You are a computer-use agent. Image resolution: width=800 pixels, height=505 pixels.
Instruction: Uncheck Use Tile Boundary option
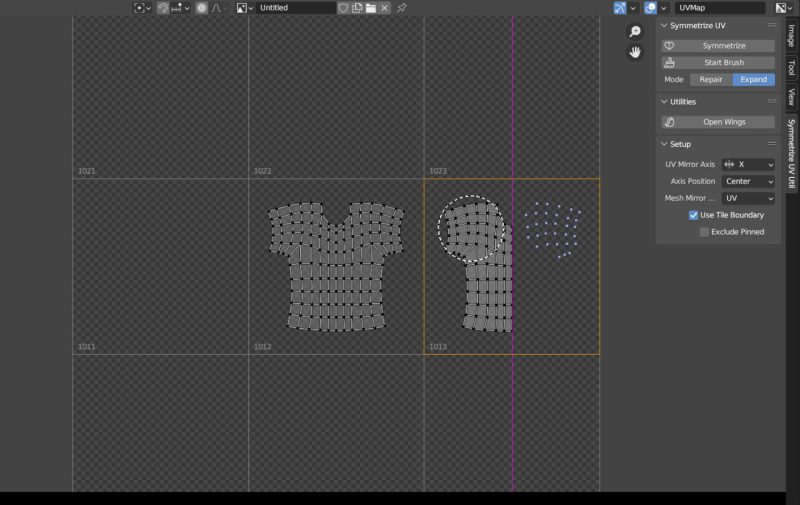tap(694, 215)
